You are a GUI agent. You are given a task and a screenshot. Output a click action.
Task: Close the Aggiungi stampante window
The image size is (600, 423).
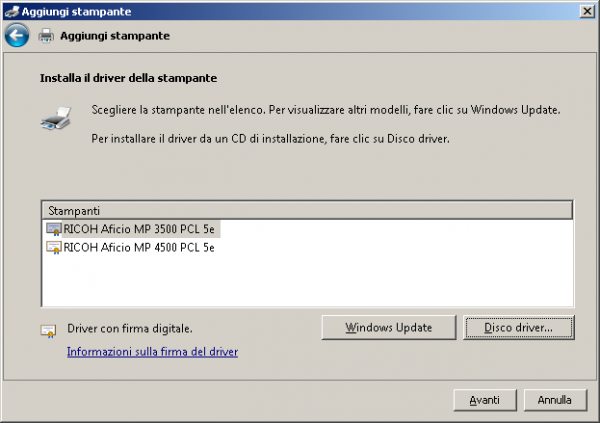point(584,9)
